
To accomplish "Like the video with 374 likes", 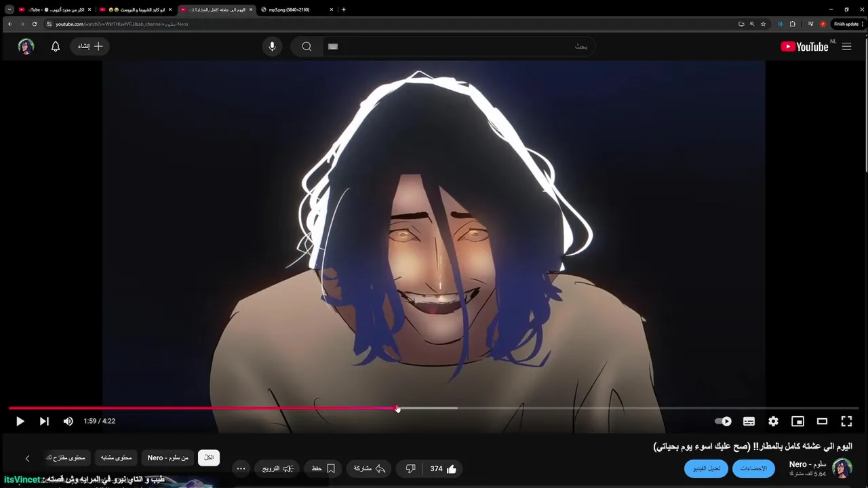I will (x=444, y=468).
